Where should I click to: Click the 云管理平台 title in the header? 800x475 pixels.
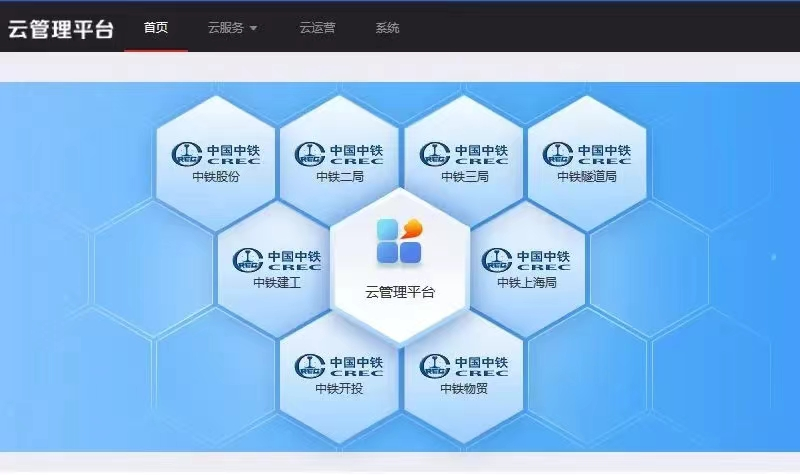click(x=60, y=28)
